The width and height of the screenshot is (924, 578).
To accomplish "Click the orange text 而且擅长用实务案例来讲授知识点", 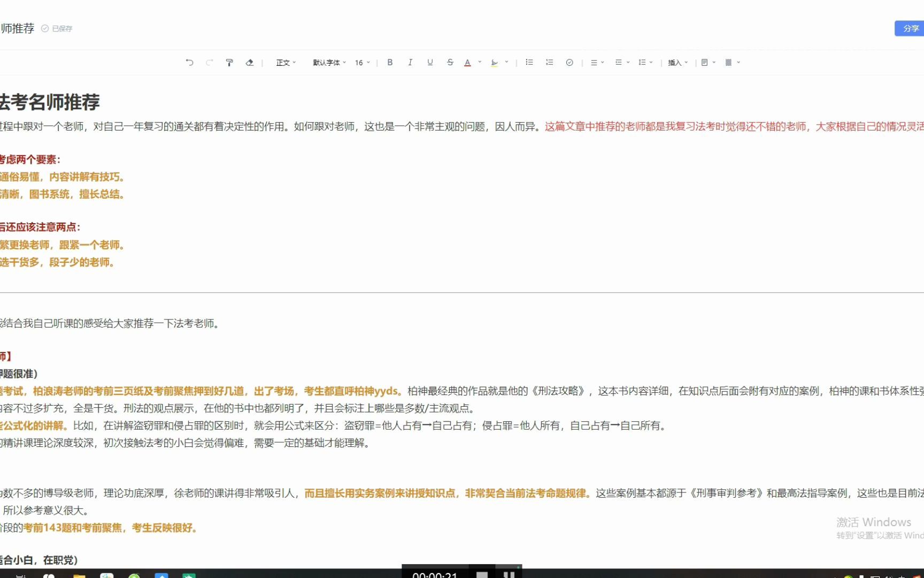I will (x=380, y=493).
